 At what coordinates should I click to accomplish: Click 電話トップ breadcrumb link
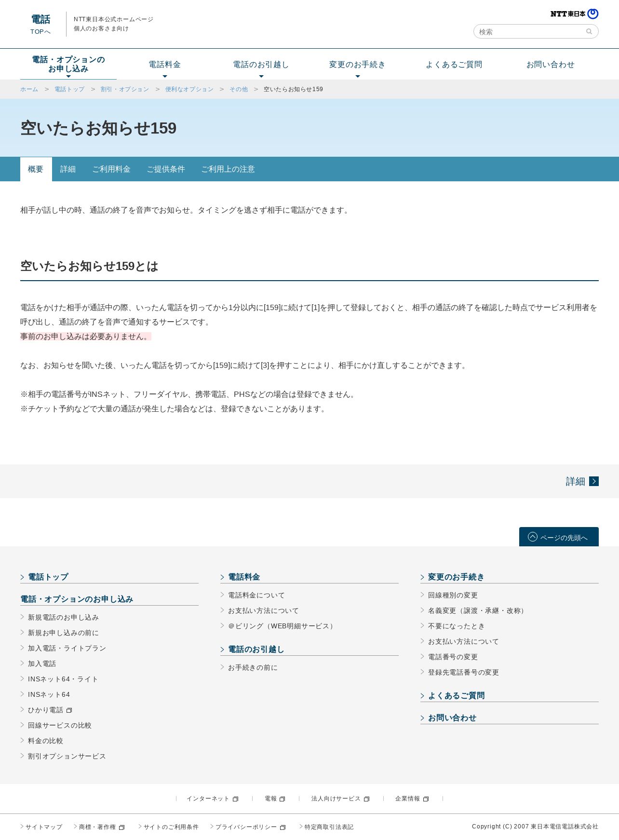point(69,89)
